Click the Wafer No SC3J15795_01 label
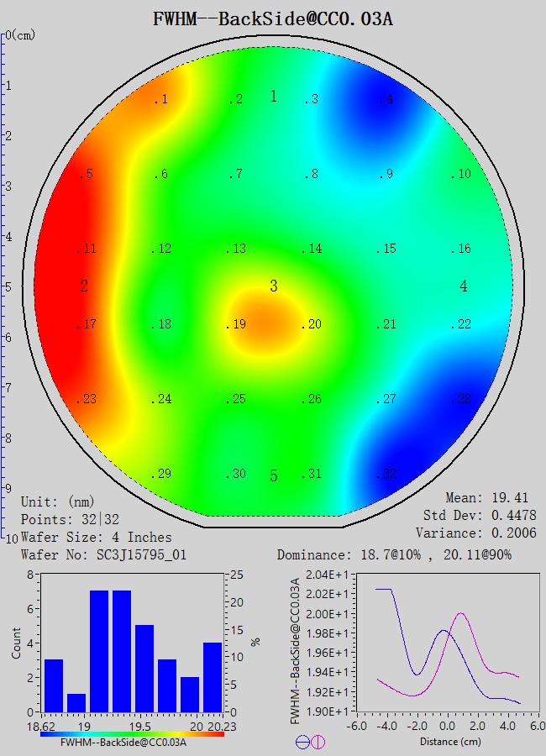Image resolution: width=546 pixels, height=756 pixels. pos(101,554)
